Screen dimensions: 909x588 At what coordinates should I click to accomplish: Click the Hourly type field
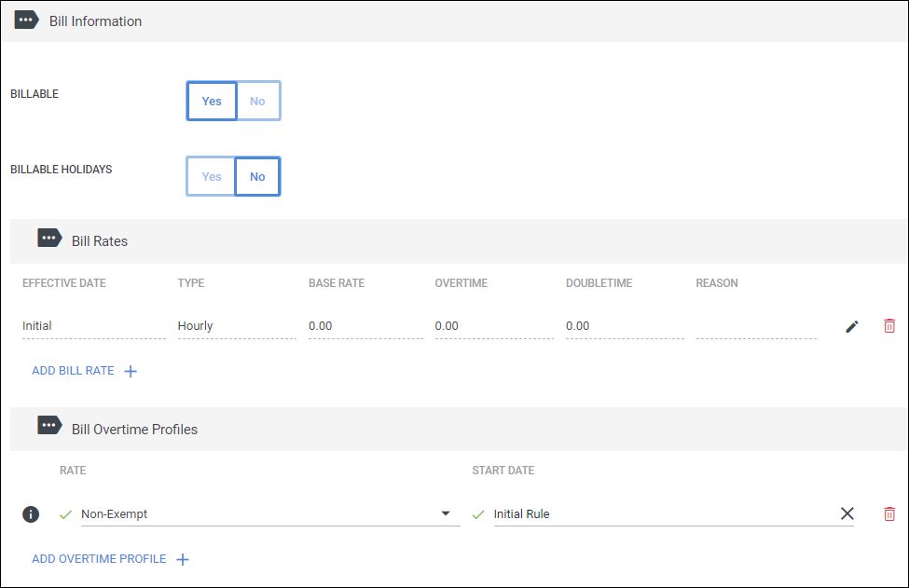[237, 326]
